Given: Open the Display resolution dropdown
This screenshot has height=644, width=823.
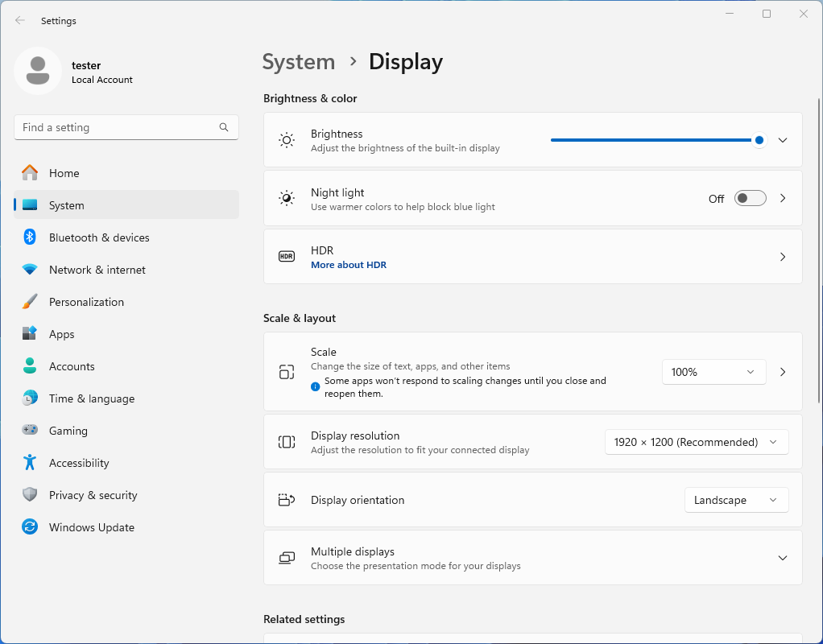Looking at the screenshot, I should 696,442.
